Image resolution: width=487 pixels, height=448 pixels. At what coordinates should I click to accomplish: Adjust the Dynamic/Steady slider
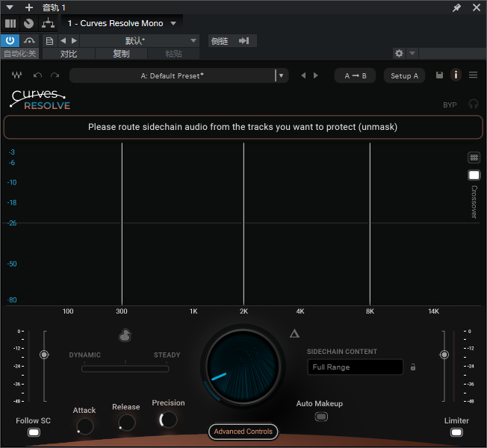(125, 369)
